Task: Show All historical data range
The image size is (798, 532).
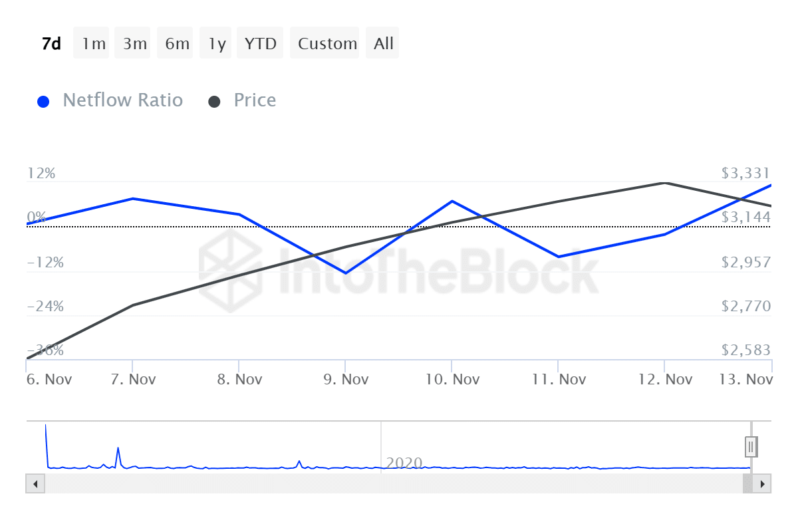Action: click(x=384, y=44)
